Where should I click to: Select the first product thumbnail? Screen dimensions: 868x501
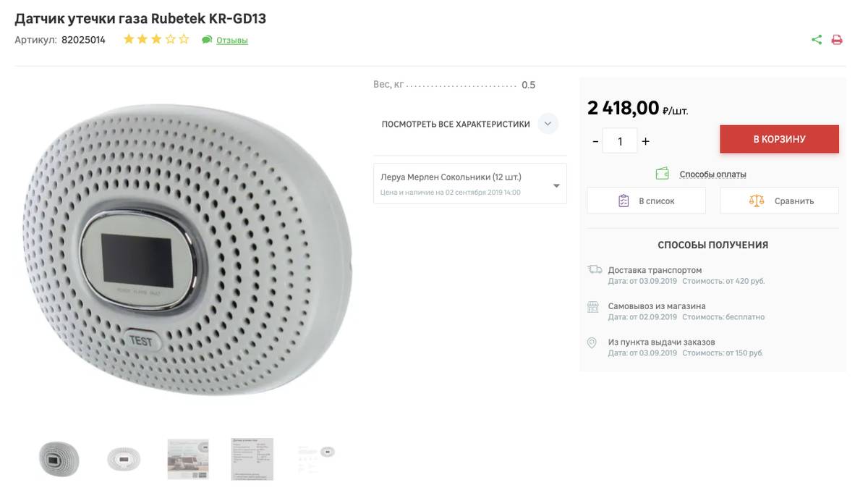click(59, 458)
